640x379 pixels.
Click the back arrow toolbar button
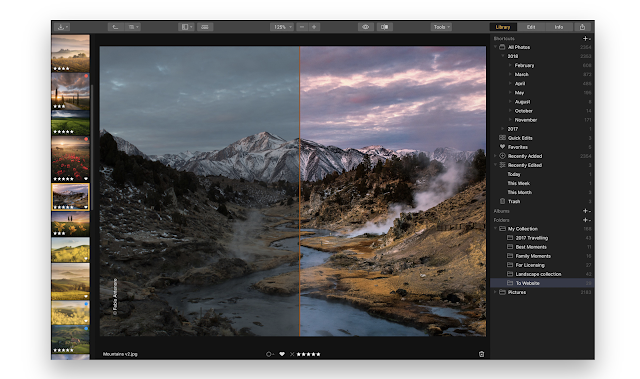pos(116,27)
